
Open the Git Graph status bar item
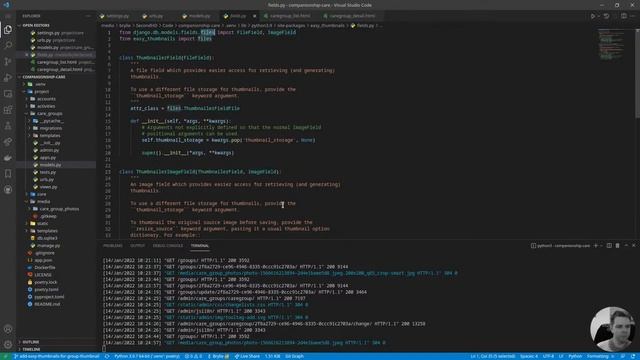click(294, 356)
